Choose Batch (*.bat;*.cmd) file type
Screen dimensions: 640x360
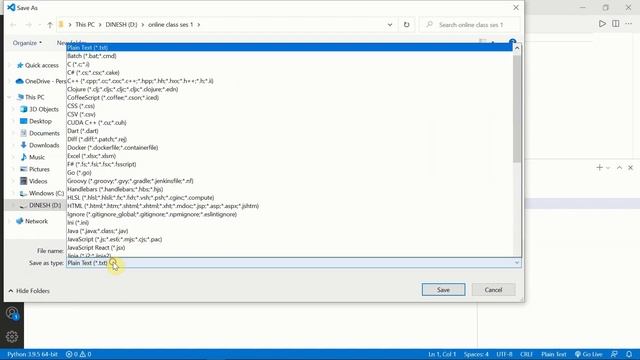(x=289, y=56)
